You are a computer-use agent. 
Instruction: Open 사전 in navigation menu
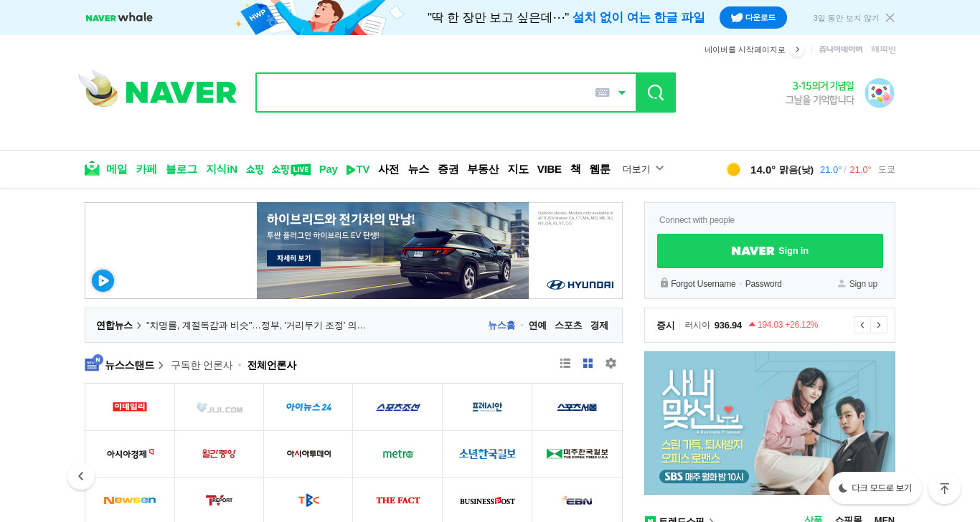click(389, 169)
